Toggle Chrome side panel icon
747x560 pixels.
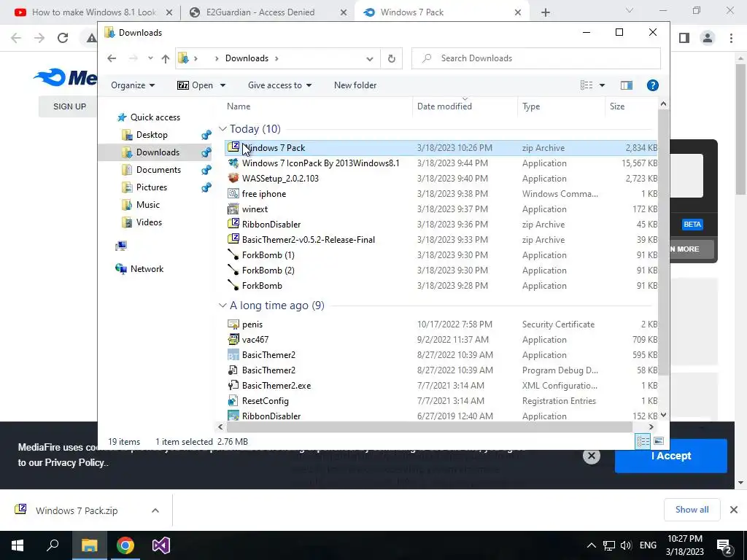coord(684,38)
